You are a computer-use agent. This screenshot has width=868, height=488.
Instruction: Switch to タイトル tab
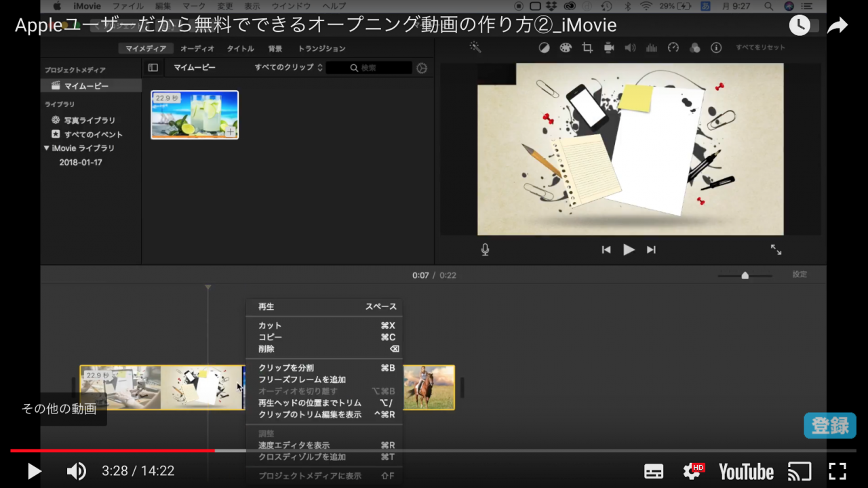click(x=241, y=49)
